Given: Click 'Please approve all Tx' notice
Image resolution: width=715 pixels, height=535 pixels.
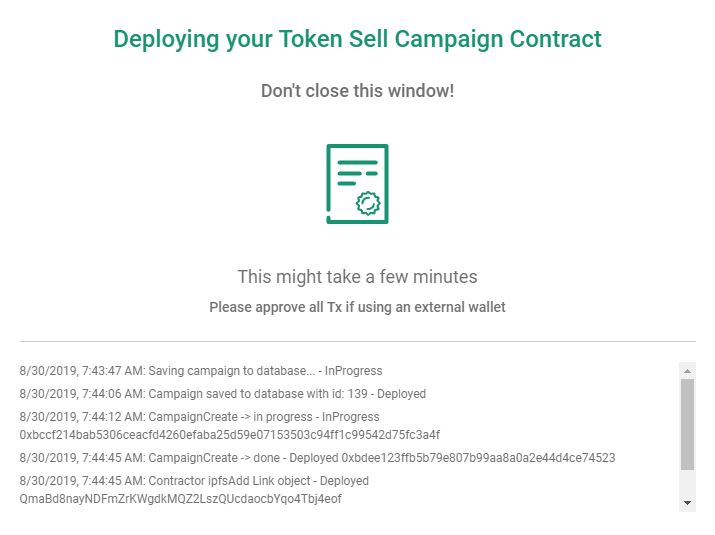Looking at the screenshot, I should pos(358,307).
